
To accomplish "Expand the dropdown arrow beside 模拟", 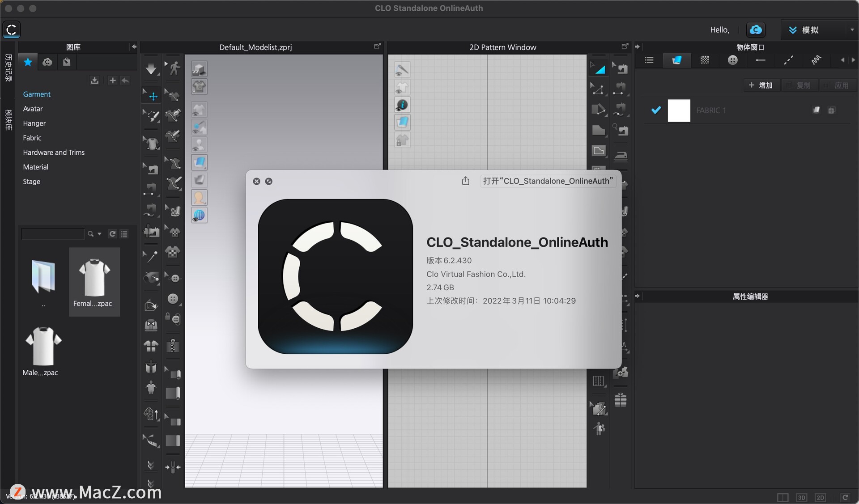I will [x=852, y=30].
